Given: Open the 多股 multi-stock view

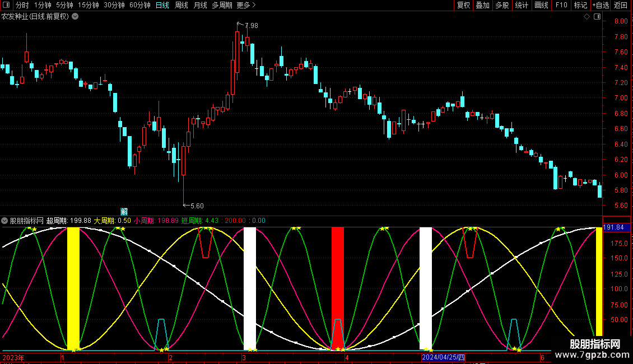Looking at the screenshot, I should [502, 5].
